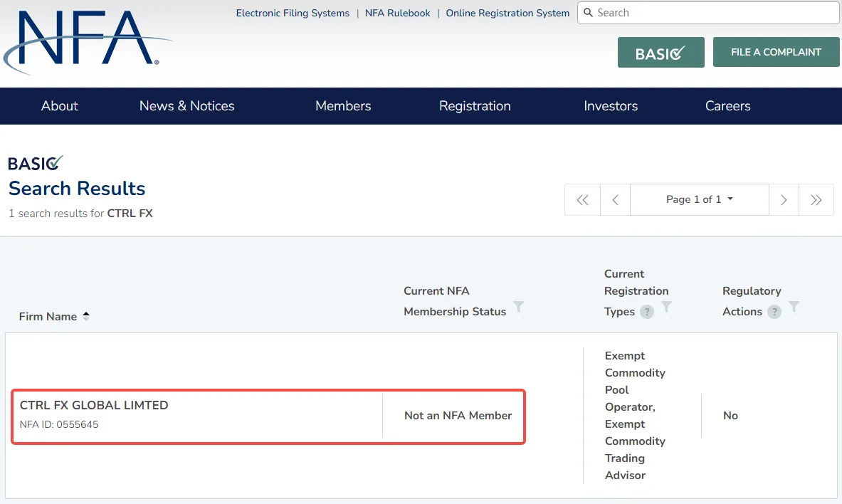The image size is (842, 504).
Task: Click the File a Complaint button
Action: pyautogui.click(x=776, y=52)
